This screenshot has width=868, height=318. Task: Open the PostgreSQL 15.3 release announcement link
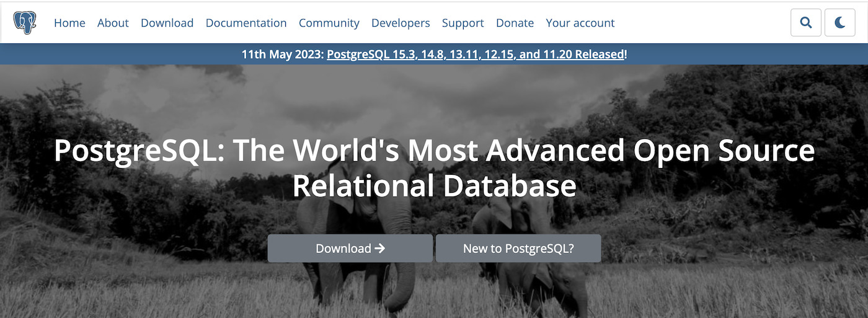[x=475, y=55]
